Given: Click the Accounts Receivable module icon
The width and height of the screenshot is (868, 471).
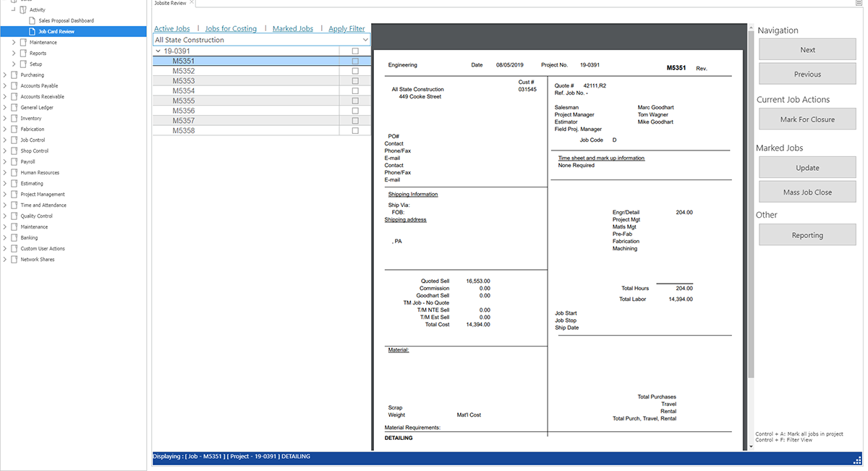Looking at the screenshot, I should (x=14, y=97).
